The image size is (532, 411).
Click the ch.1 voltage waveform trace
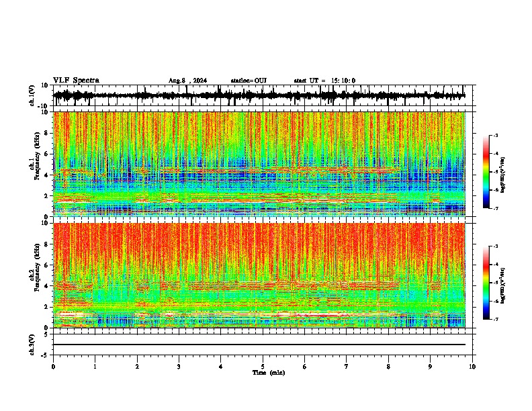pos(259,95)
